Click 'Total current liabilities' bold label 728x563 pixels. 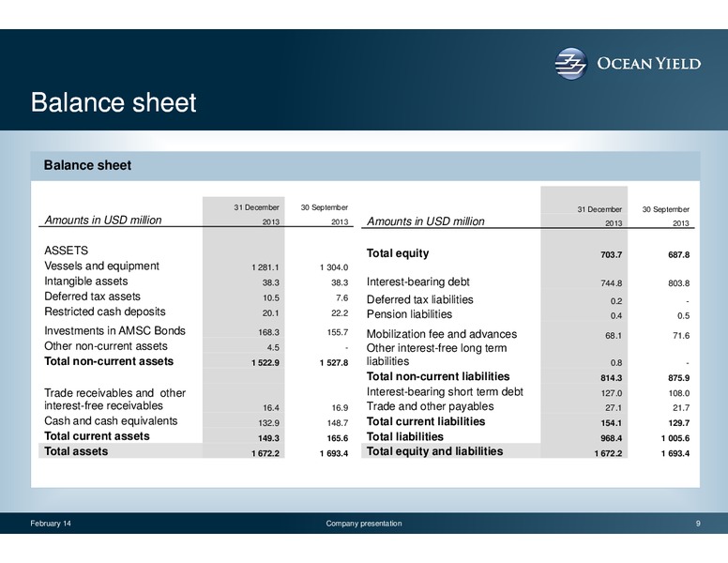(426, 422)
